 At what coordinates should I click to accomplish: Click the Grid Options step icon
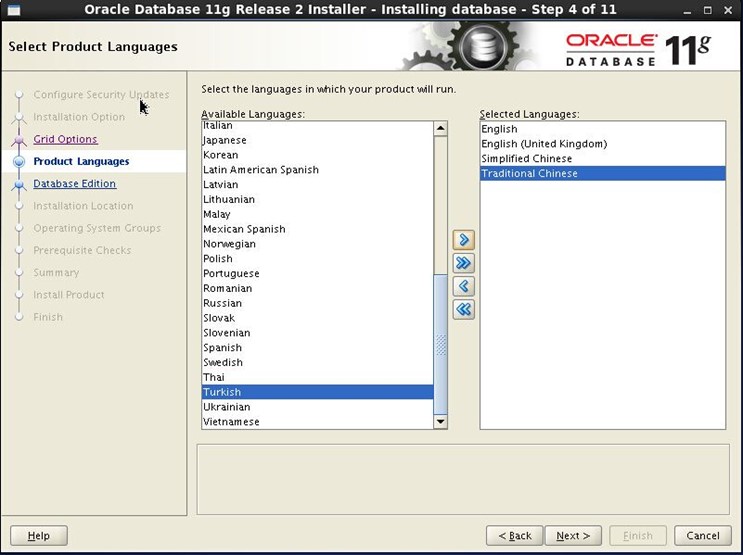tap(18, 140)
